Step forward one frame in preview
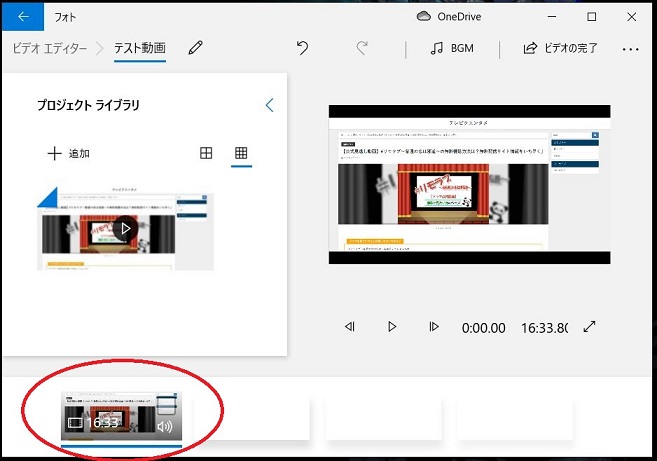Screen dimensions: 657x461 pyautogui.click(x=433, y=327)
